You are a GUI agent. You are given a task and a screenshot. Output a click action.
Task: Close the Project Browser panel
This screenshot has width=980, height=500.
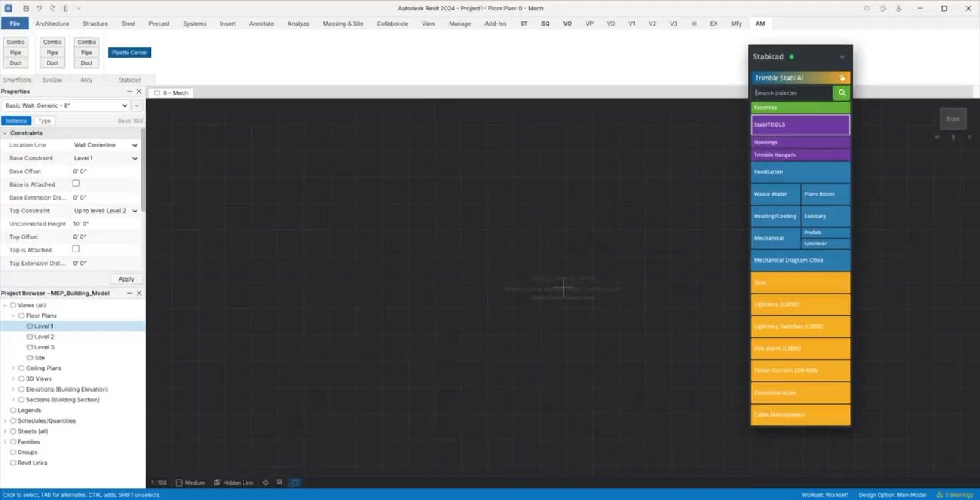pos(139,293)
